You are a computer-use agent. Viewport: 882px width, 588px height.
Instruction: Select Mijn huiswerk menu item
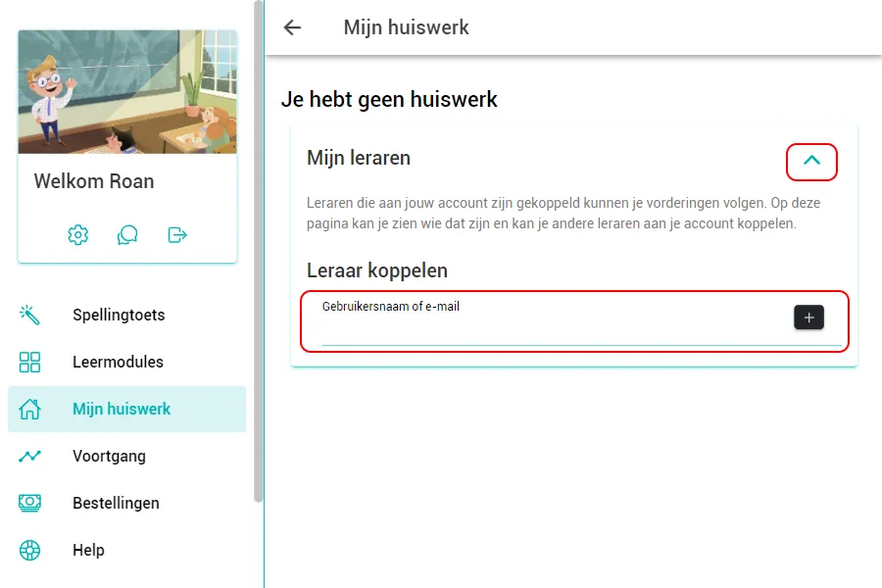pos(127,409)
